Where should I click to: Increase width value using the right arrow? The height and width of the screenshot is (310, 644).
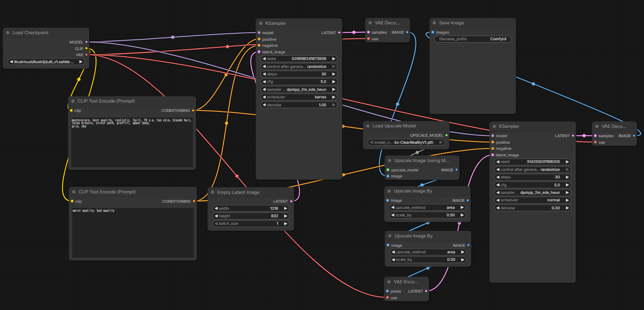click(285, 208)
